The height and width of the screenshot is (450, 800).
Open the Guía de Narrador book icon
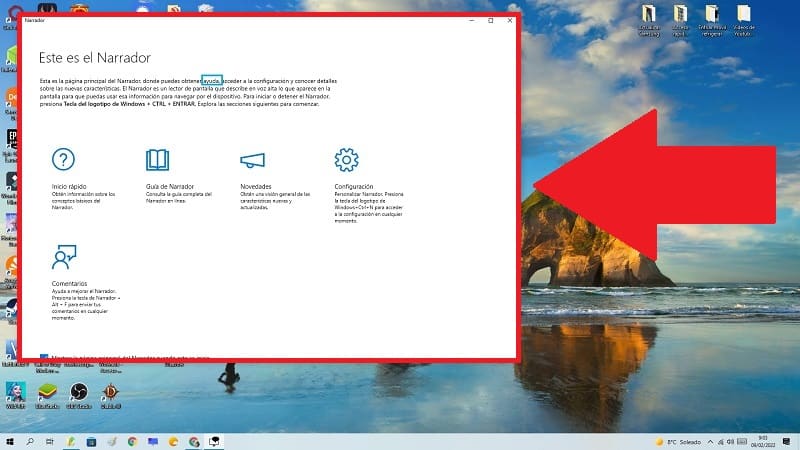(157, 160)
